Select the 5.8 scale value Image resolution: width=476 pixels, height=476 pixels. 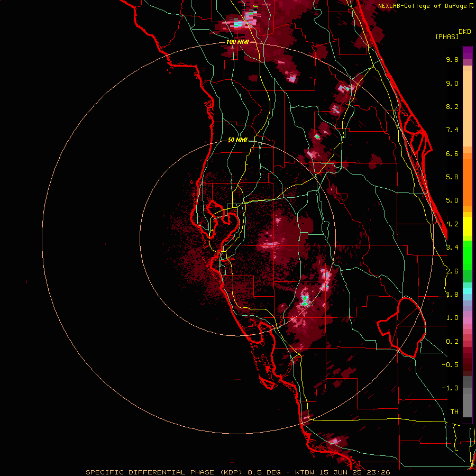[452, 177]
